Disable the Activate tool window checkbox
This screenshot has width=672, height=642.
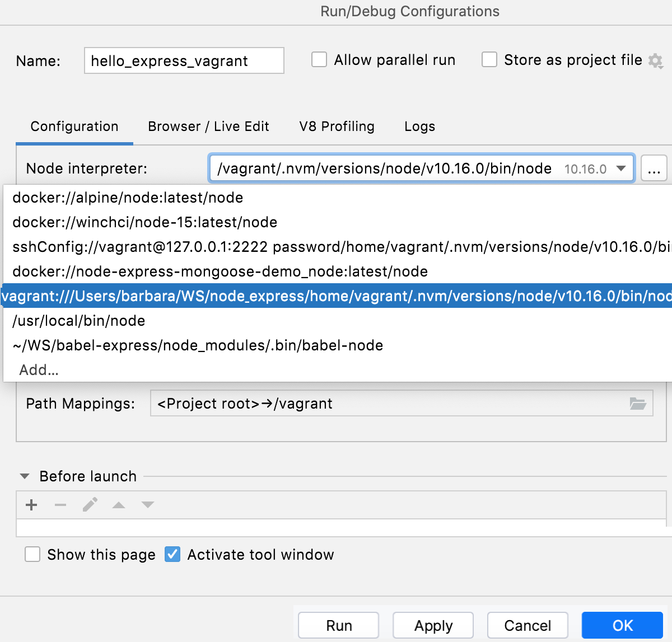(x=172, y=554)
